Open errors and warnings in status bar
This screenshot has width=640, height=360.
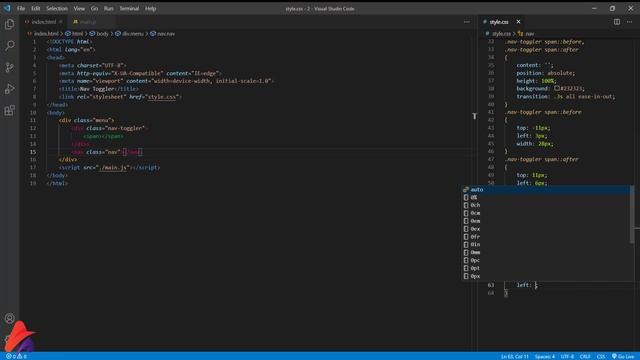[x=16, y=356]
